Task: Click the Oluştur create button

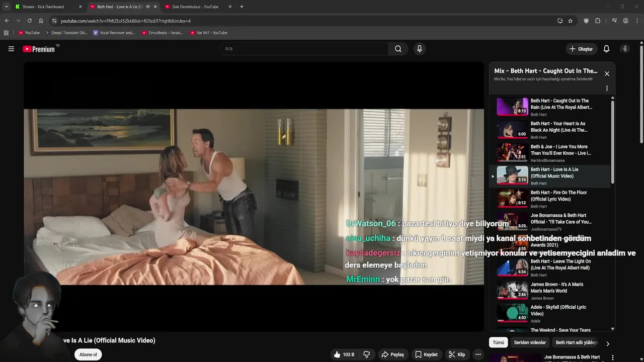Action: [581, 49]
